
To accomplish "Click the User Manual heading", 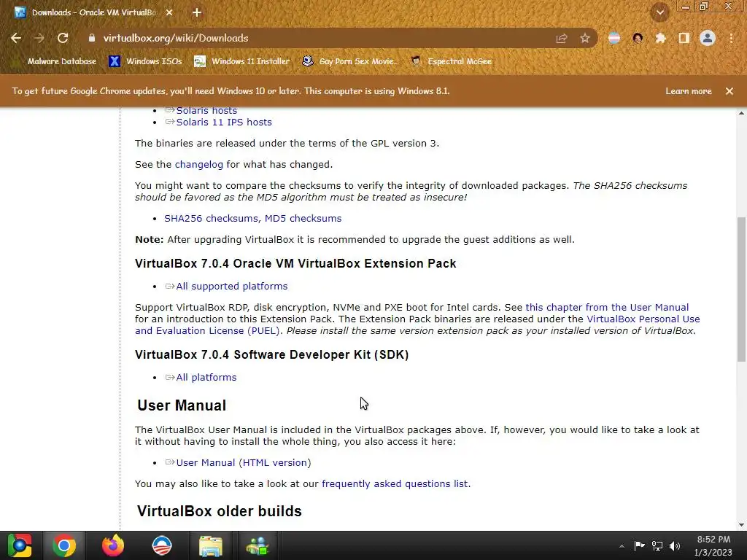I will click(182, 405).
